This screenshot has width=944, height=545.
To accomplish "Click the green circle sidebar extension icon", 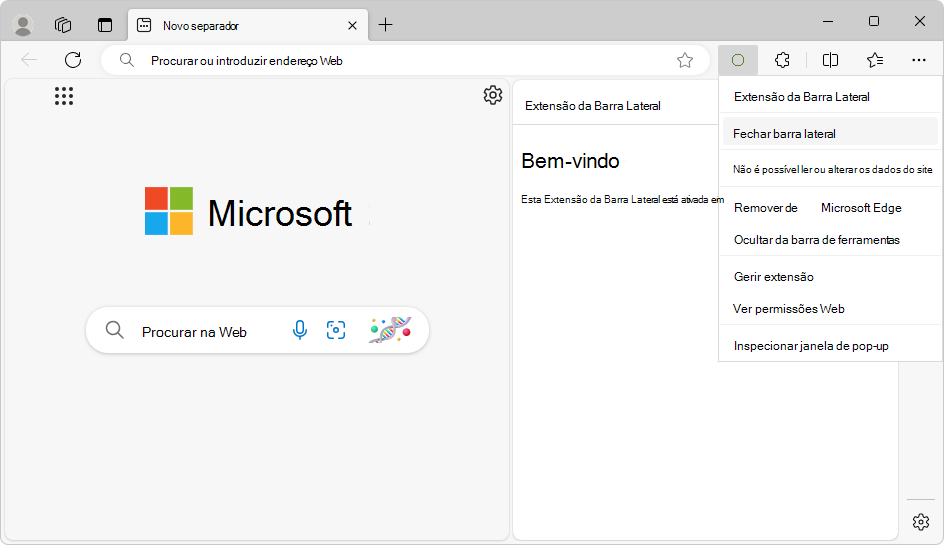I will [738, 60].
